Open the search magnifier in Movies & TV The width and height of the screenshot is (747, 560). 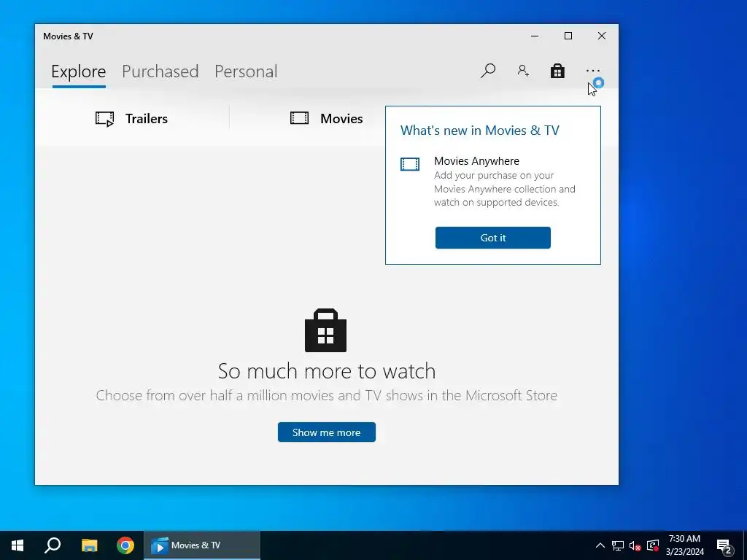click(488, 71)
